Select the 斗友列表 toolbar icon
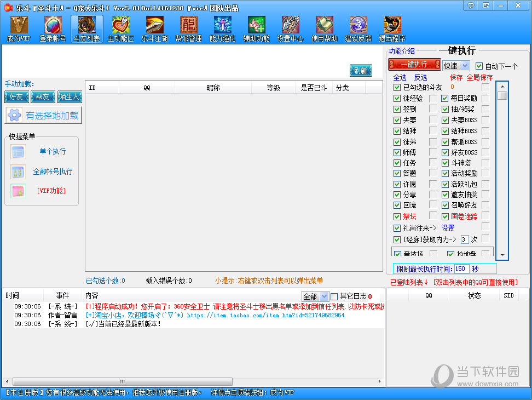 click(x=87, y=28)
